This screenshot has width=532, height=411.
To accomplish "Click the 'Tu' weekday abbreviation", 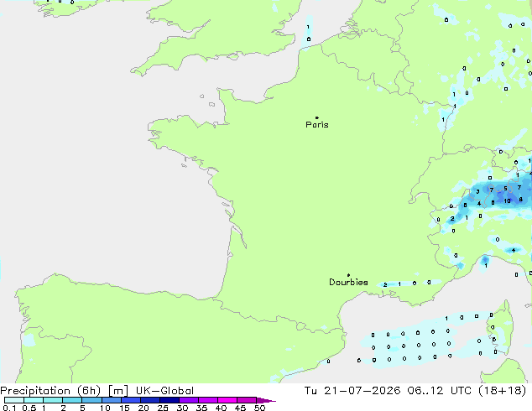I will click(310, 391).
